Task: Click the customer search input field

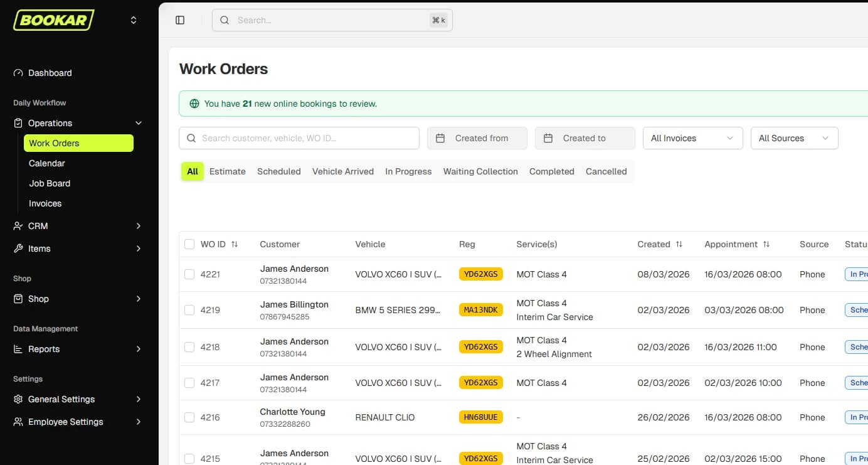Action: tap(299, 137)
